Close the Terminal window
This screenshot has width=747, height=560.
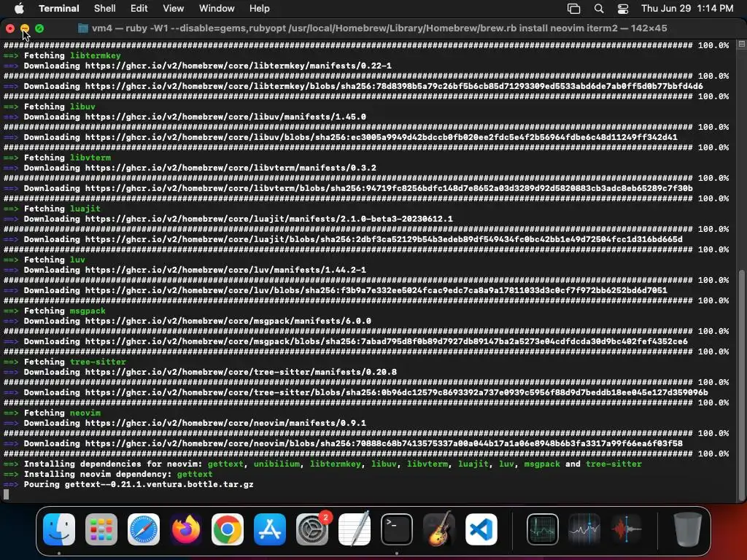point(10,28)
